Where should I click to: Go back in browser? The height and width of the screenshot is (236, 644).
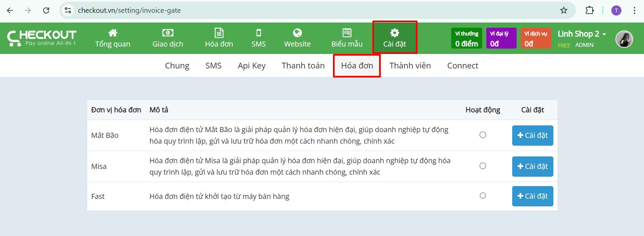[x=10, y=10]
